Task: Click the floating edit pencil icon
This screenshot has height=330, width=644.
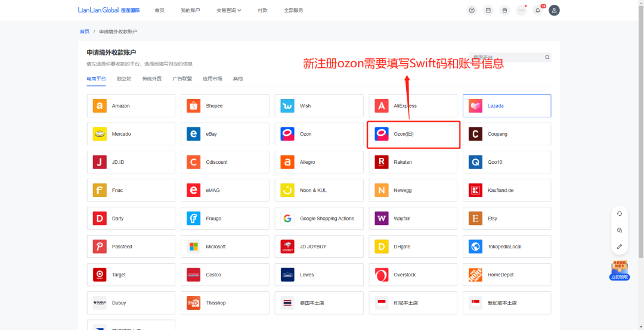Action: coord(620,246)
